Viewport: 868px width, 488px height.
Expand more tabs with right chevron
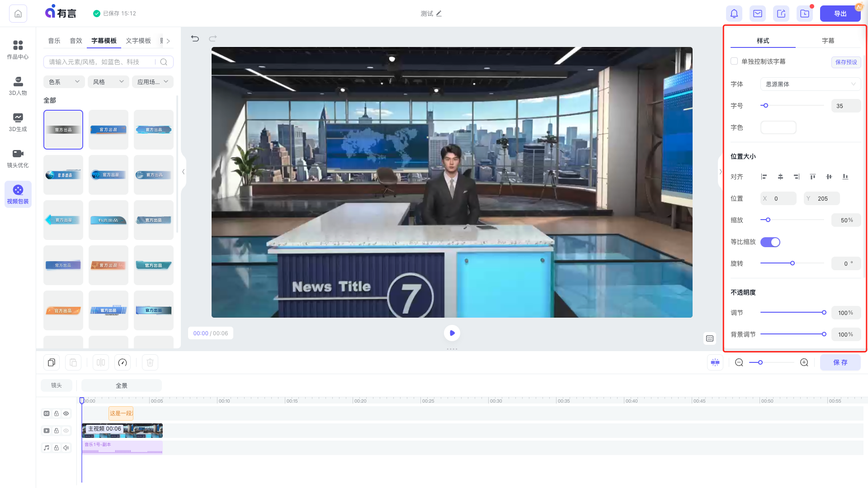click(168, 41)
